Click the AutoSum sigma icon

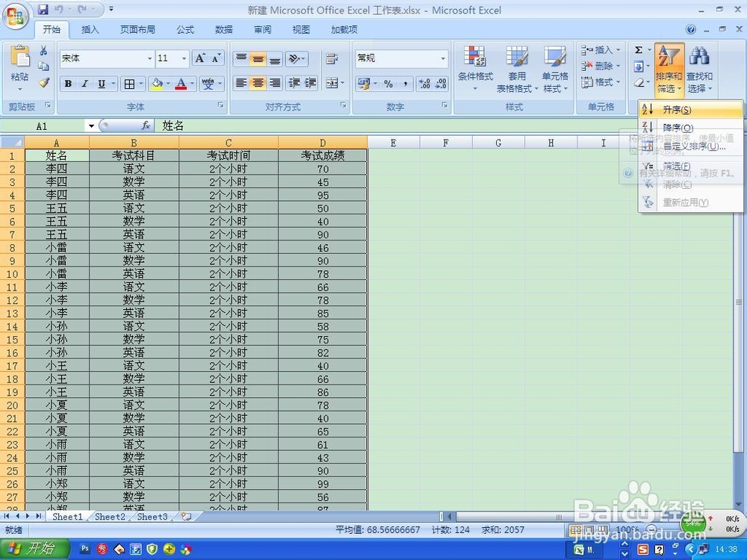[x=639, y=50]
